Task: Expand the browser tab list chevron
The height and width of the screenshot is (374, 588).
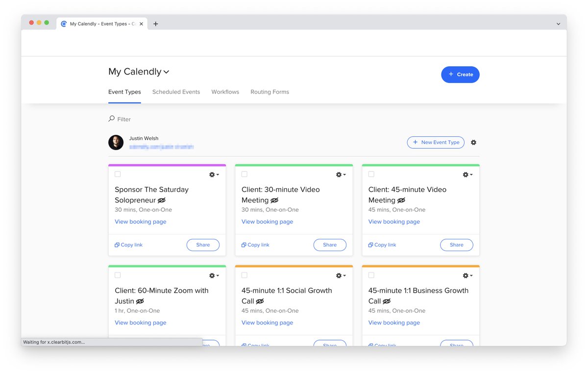Action: tap(558, 24)
